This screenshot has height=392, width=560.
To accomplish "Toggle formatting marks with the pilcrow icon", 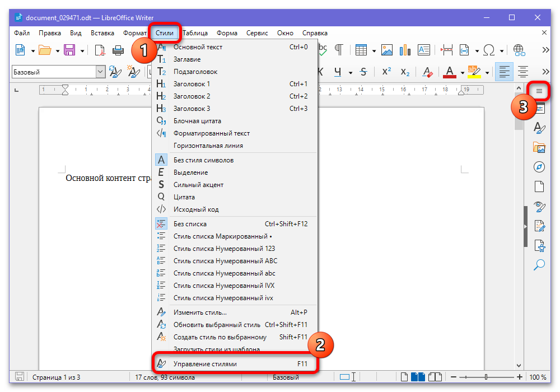I will [339, 50].
